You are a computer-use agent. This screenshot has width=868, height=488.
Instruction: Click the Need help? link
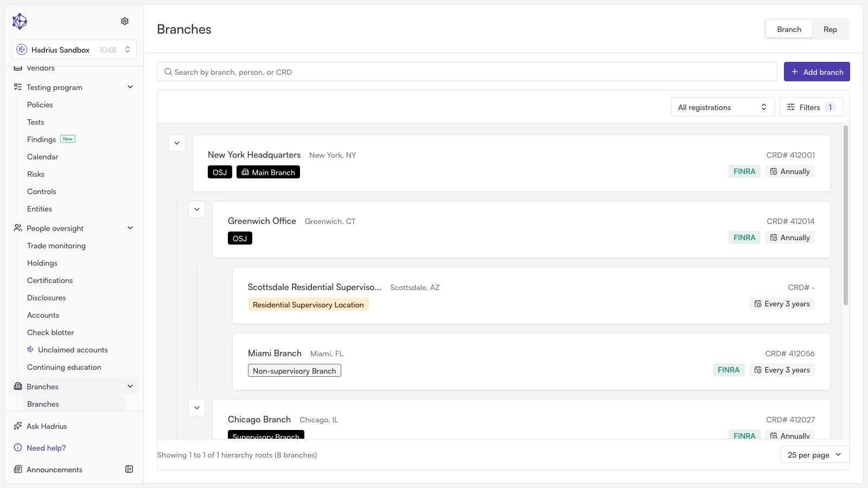pyautogui.click(x=46, y=448)
